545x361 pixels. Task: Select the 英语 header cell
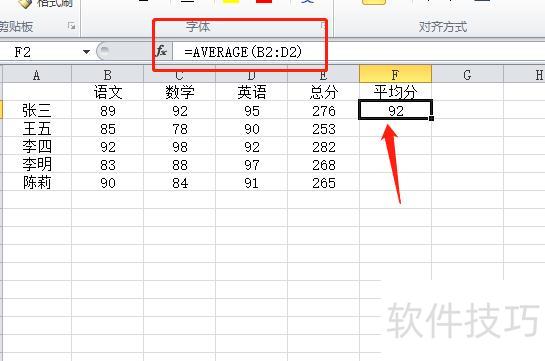coord(251,92)
